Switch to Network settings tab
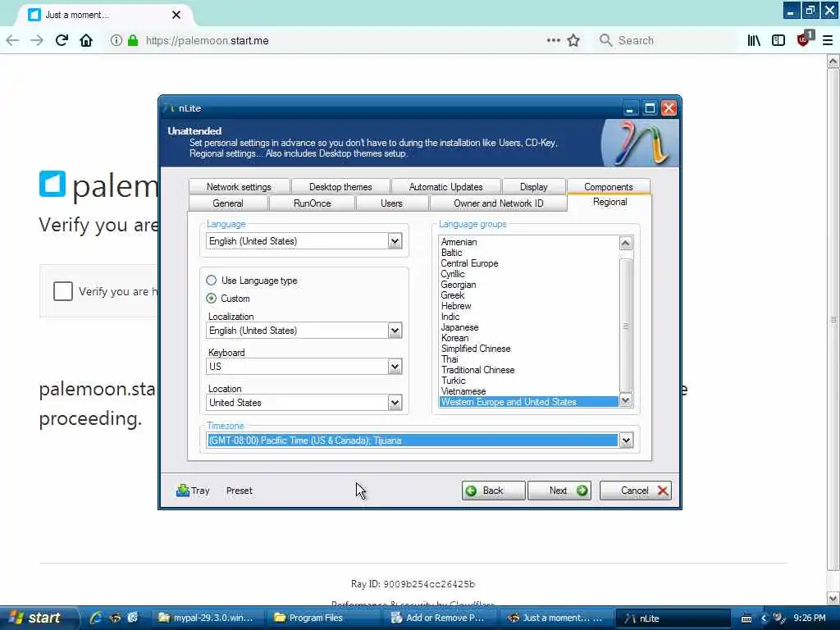840x630 pixels. (239, 186)
